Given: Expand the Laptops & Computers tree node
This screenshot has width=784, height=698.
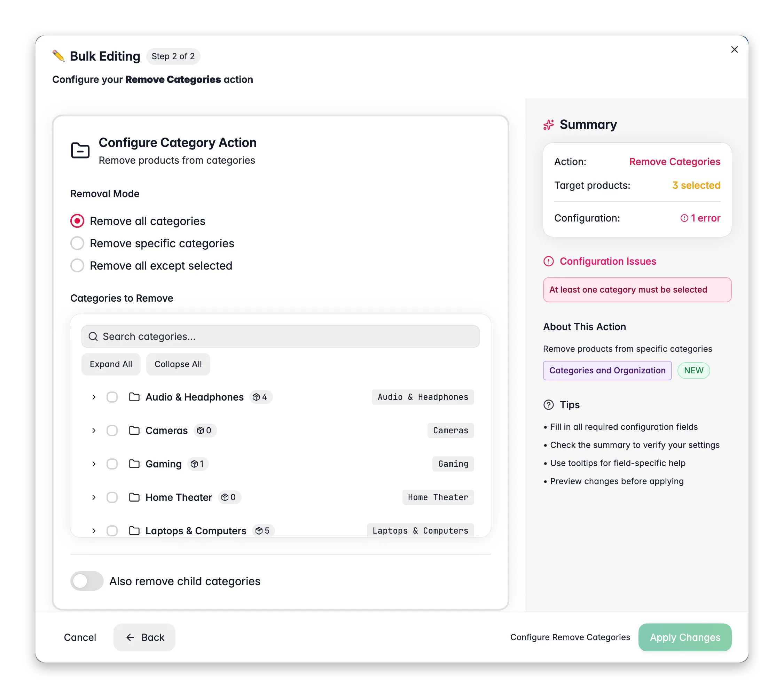Looking at the screenshot, I should pyautogui.click(x=94, y=531).
